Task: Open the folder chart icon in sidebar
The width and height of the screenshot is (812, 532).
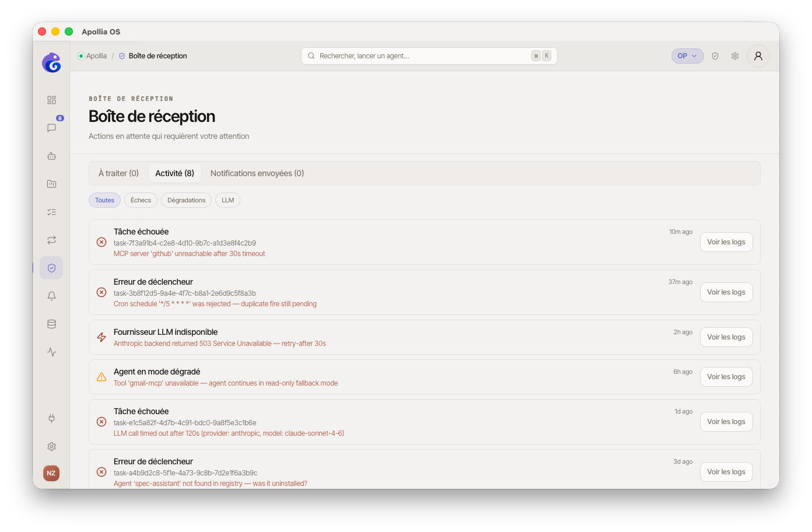Action: click(51, 184)
